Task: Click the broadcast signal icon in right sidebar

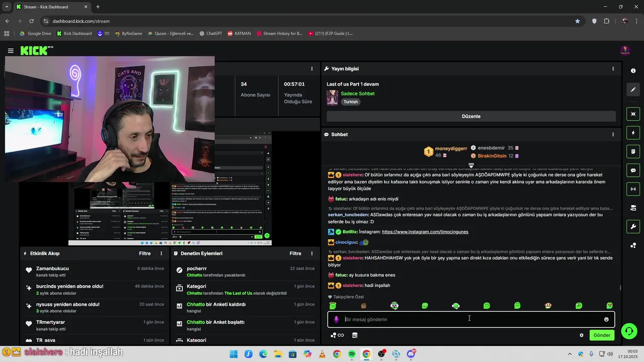Action: click(633, 189)
